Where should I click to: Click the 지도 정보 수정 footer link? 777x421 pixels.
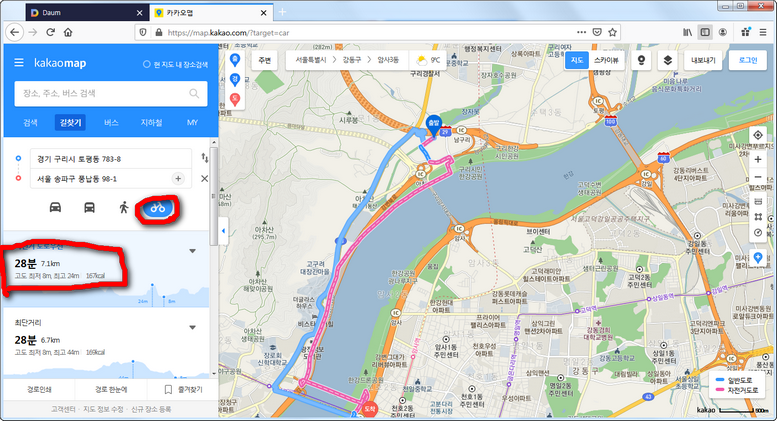(103, 409)
